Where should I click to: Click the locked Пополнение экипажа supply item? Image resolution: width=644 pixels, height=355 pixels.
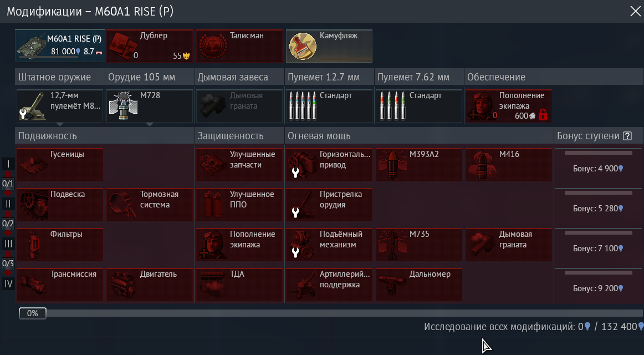(x=509, y=105)
